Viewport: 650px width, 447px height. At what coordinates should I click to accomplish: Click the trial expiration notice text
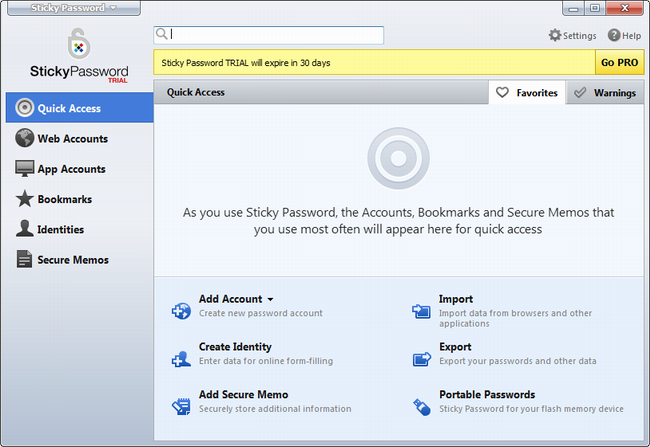point(246,63)
